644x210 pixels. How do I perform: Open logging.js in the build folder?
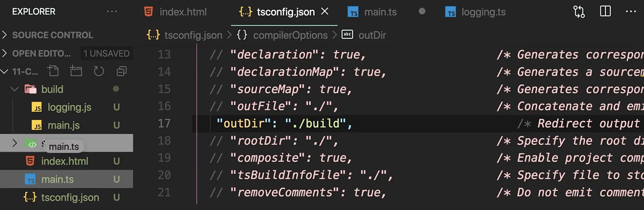(70, 107)
